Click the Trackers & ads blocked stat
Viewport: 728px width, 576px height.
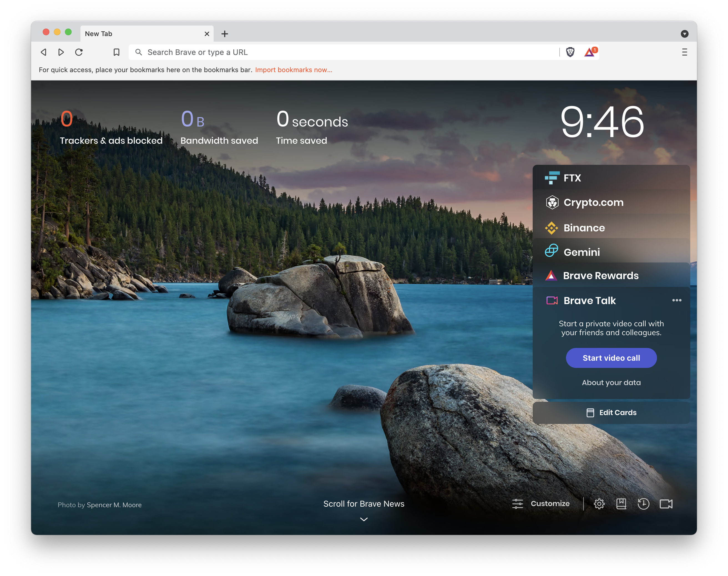point(111,127)
